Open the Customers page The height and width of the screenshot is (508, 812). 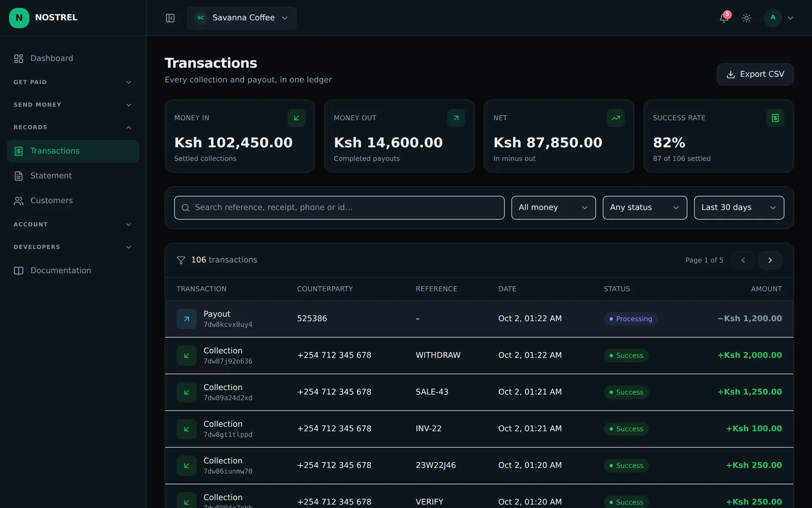tap(73, 201)
